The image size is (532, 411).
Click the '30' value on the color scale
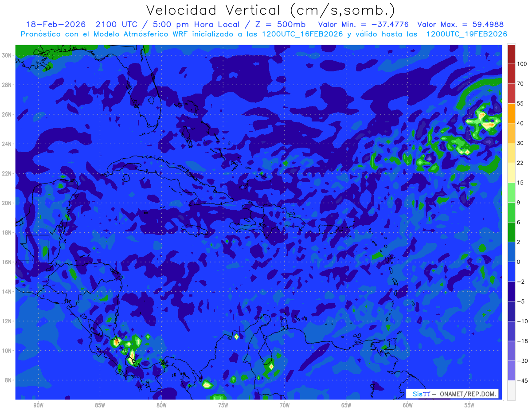click(520, 143)
